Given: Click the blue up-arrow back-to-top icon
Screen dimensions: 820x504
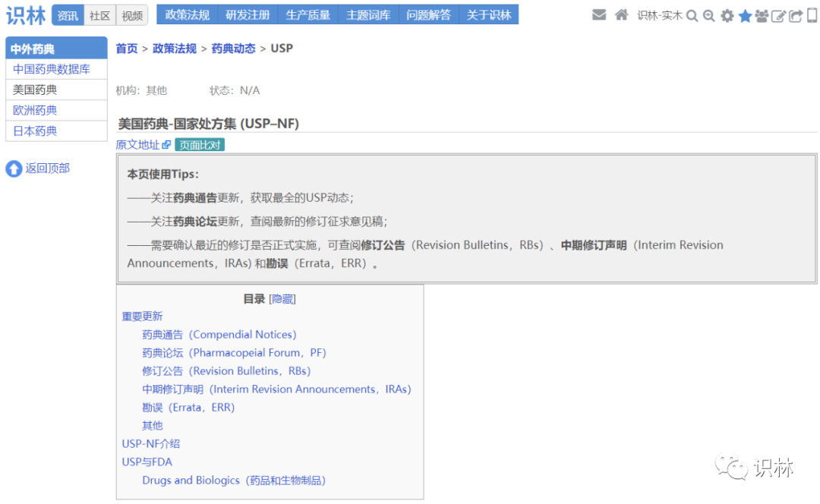Looking at the screenshot, I should 14,169.
